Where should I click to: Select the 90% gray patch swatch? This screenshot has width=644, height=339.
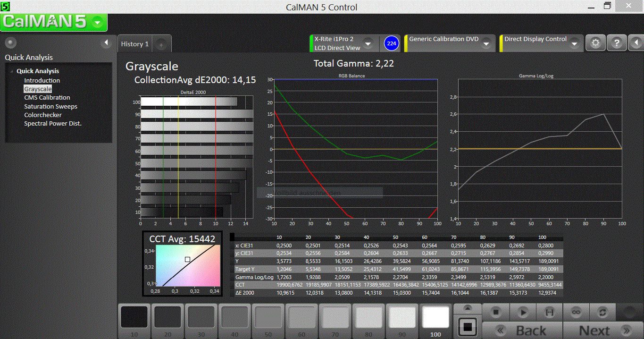coord(402,317)
